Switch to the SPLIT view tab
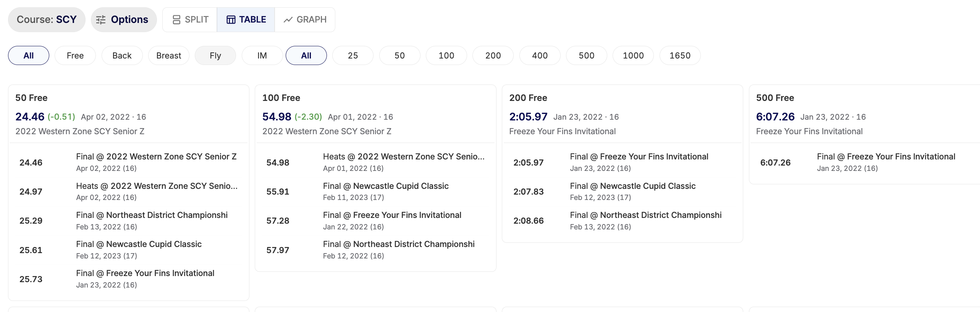The width and height of the screenshot is (980, 312). point(190,19)
